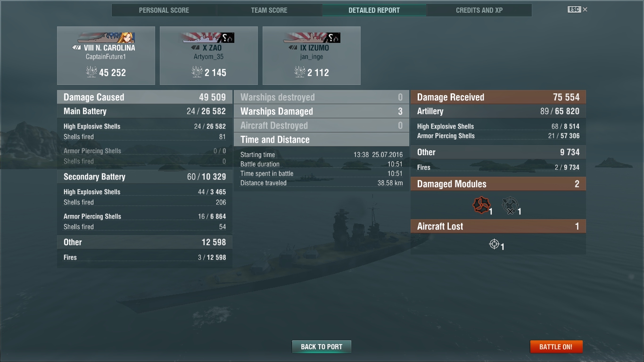Click the Back to Port button
Screen dimensions: 644x362
(322, 346)
